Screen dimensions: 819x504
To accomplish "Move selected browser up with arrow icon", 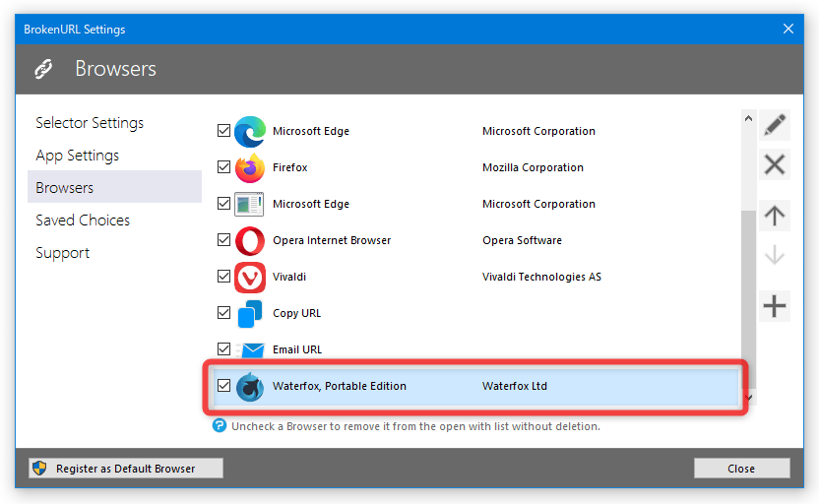I will (774, 216).
